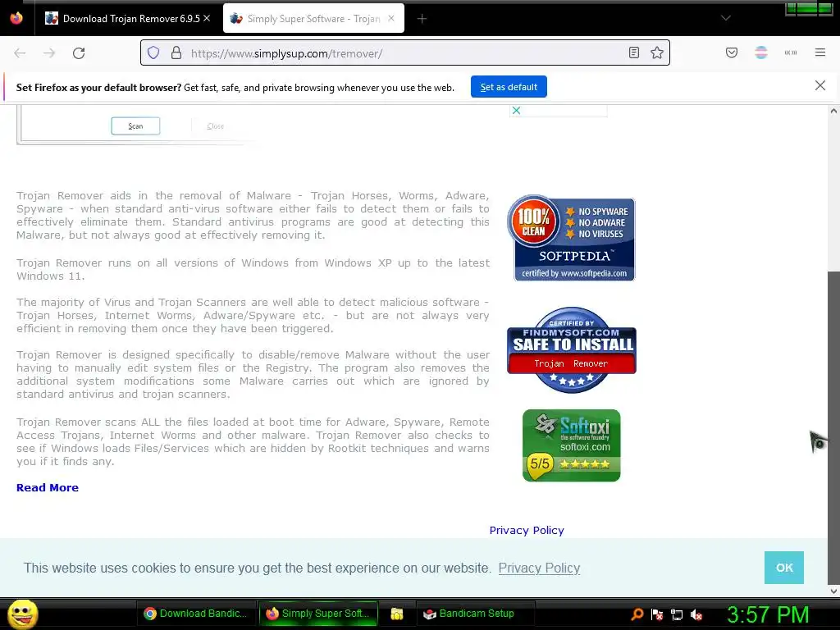Bookmark this page with the star
Screen dimensions: 840x630
click(x=657, y=52)
